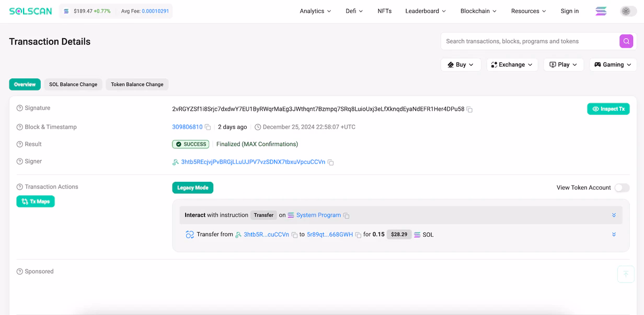Switch to SOL Balance Change tab
Screen dimensions: 644x315
(73, 84)
